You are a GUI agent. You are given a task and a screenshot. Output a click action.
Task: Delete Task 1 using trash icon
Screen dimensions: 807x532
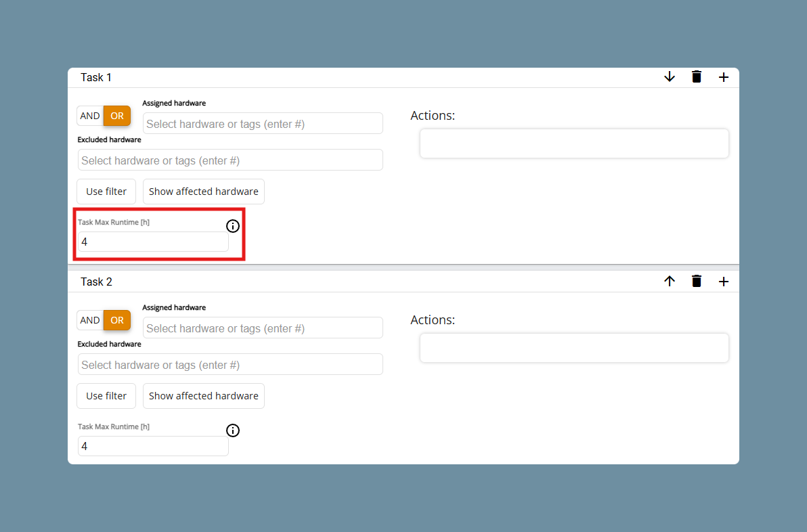(x=697, y=76)
